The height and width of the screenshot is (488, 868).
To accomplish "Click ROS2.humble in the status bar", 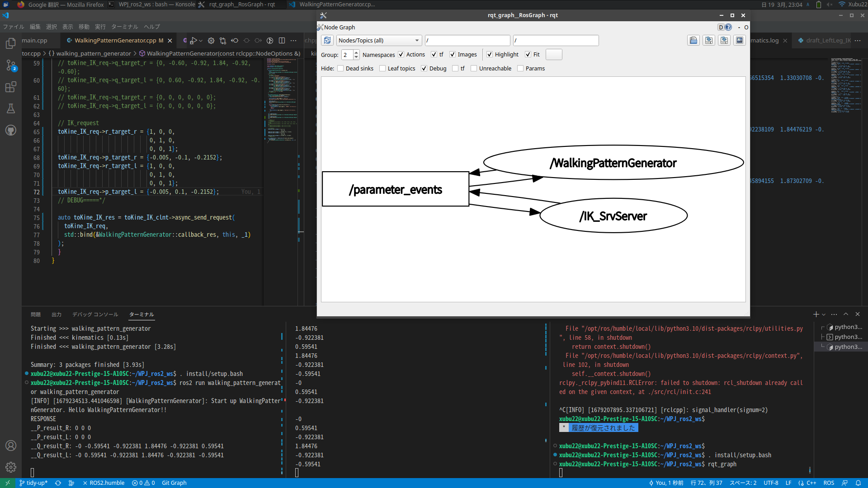I will tap(107, 483).
